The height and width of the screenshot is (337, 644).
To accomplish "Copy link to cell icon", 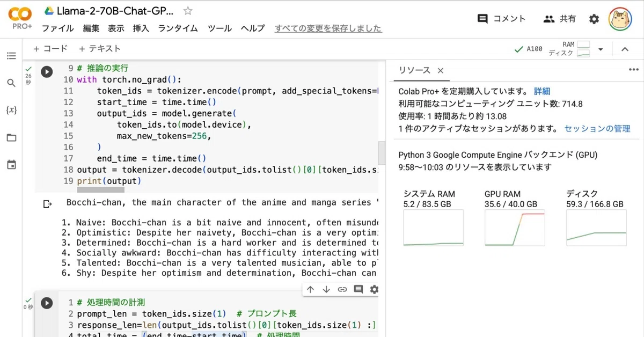I will (x=342, y=290).
